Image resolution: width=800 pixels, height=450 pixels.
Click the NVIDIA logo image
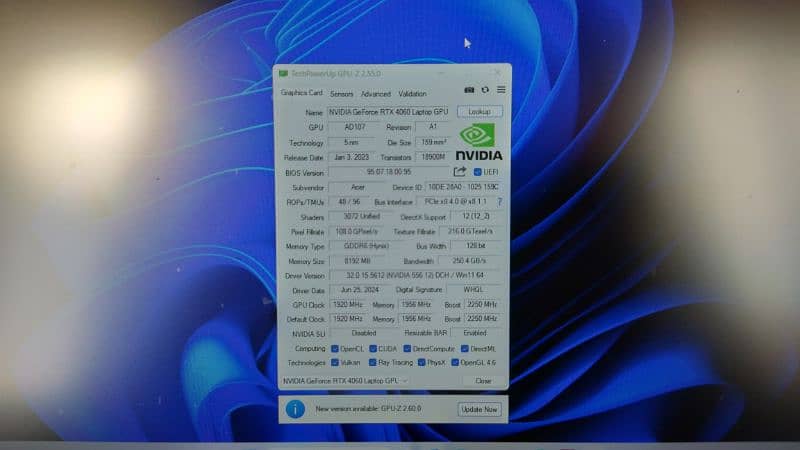pos(479,142)
